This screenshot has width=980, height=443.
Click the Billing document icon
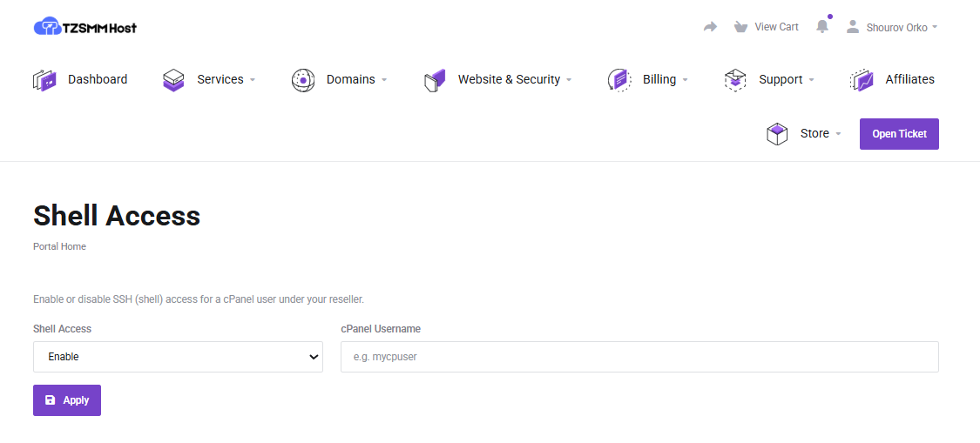pyautogui.click(x=618, y=80)
